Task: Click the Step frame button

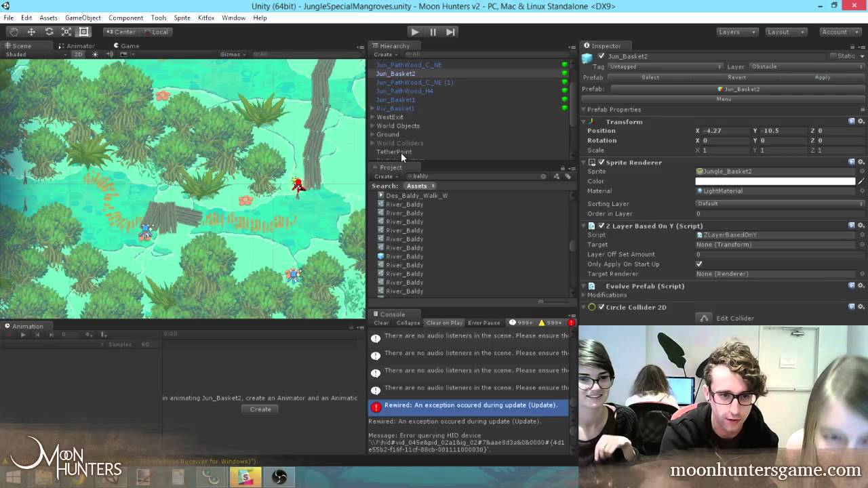Action: 450,32
